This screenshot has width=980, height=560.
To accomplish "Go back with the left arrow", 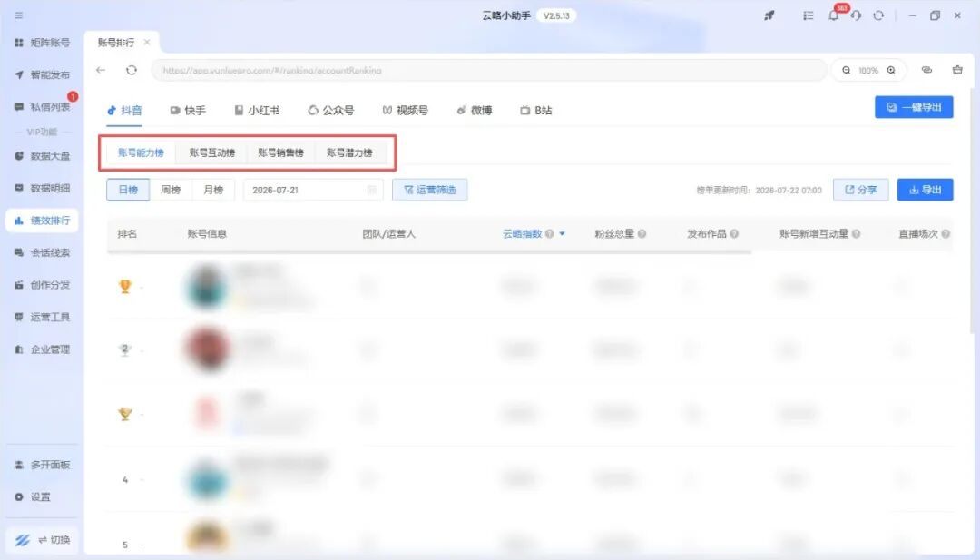I will (x=101, y=70).
